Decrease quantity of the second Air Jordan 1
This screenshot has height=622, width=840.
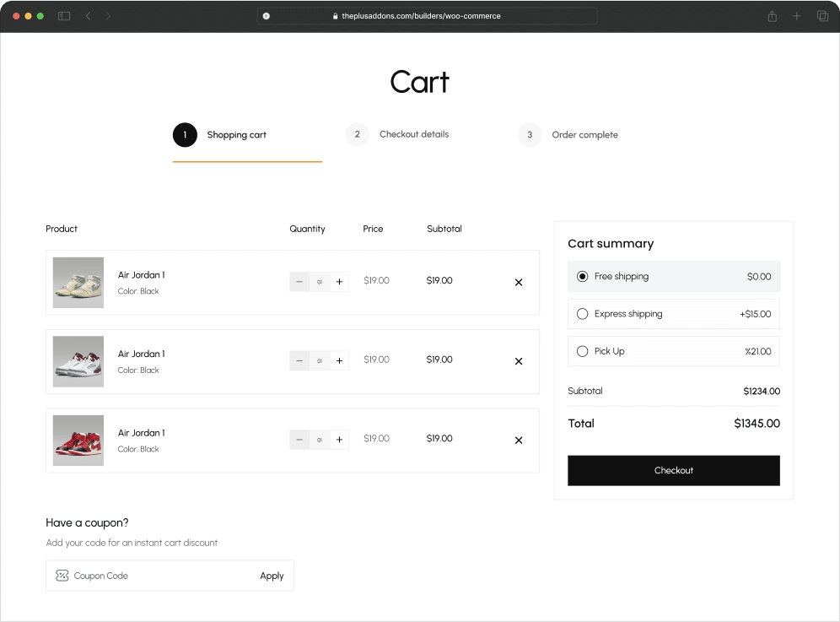299,360
